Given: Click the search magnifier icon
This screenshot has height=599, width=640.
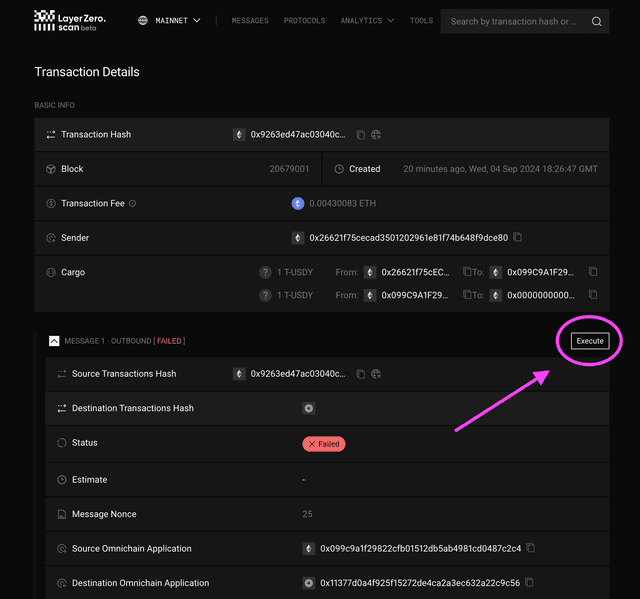Looking at the screenshot, I should click(596, 21).
